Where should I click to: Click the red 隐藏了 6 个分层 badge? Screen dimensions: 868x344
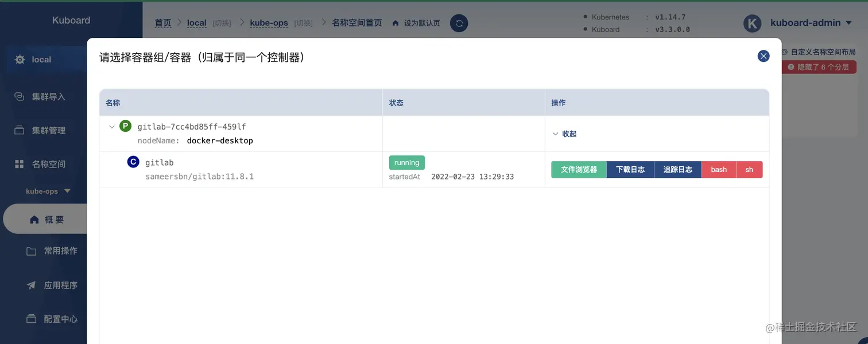click(819, 67)
